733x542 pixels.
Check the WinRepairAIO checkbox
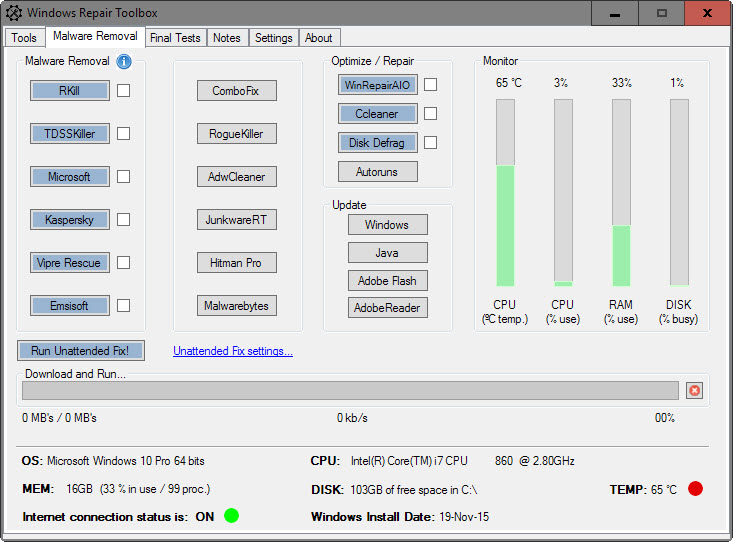coord(431,85)
